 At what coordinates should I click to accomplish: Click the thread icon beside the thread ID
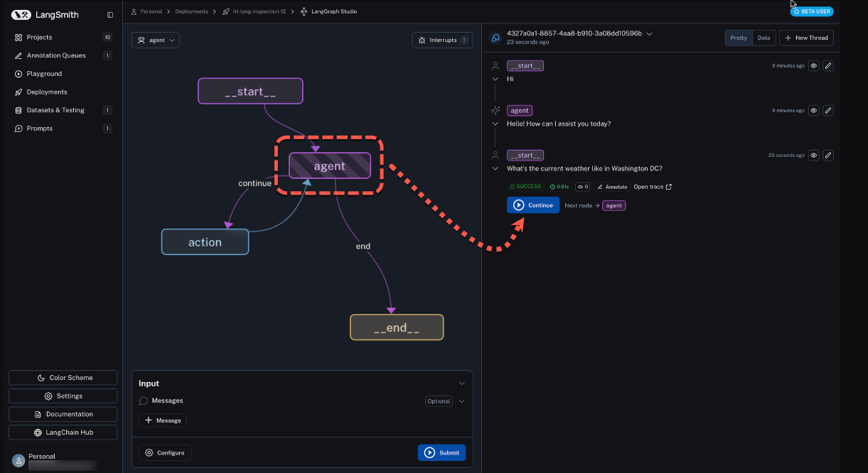495,38
